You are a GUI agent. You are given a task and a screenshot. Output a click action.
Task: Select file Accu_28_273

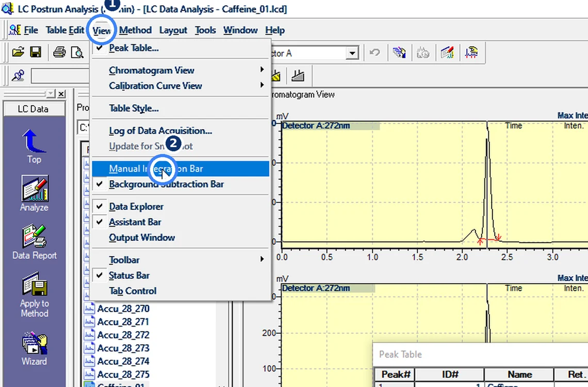pyautogui.click(x=123, y=348)
